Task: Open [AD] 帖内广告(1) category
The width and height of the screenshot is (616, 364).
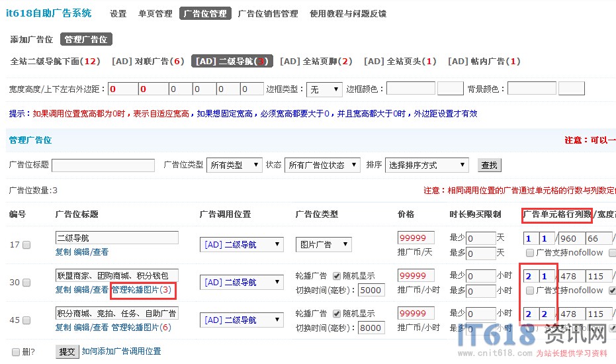Action: tap(484, 62)
